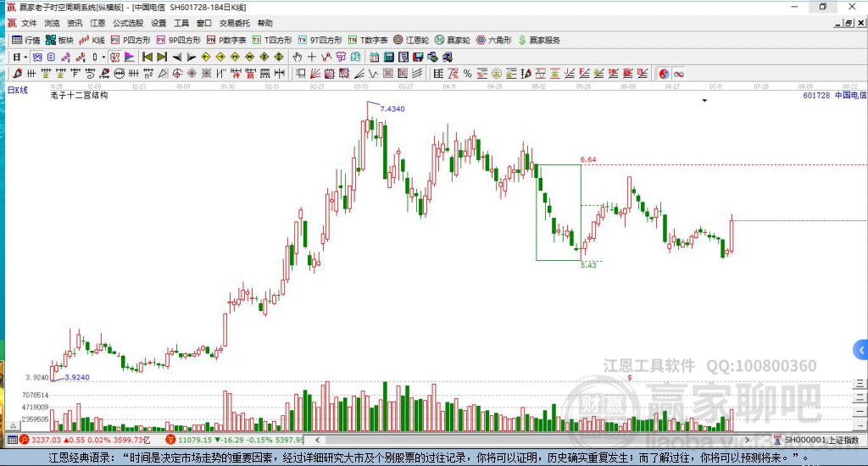Click the first yellow diamond arrow icon

click(x=206, y=57)
